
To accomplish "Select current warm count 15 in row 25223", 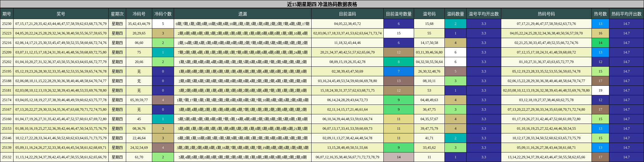I will click(399, 33).
